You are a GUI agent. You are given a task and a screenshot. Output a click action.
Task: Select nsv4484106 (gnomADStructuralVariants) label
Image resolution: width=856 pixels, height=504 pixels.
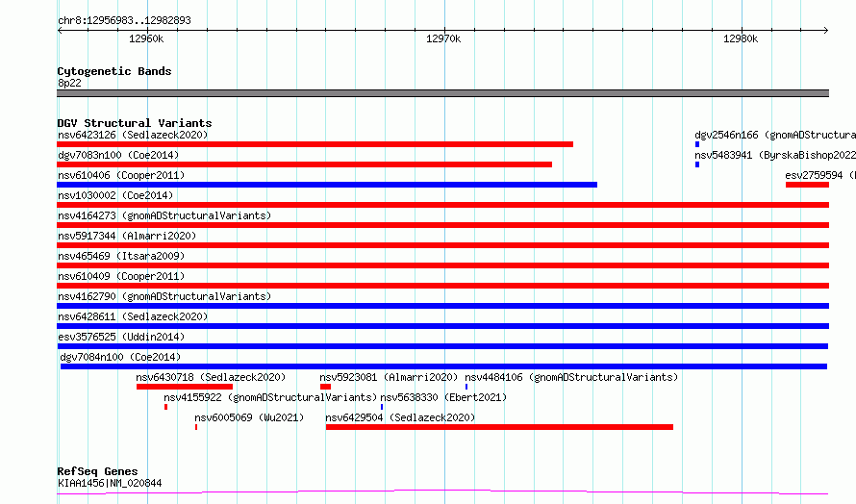[x=571, y=377]
